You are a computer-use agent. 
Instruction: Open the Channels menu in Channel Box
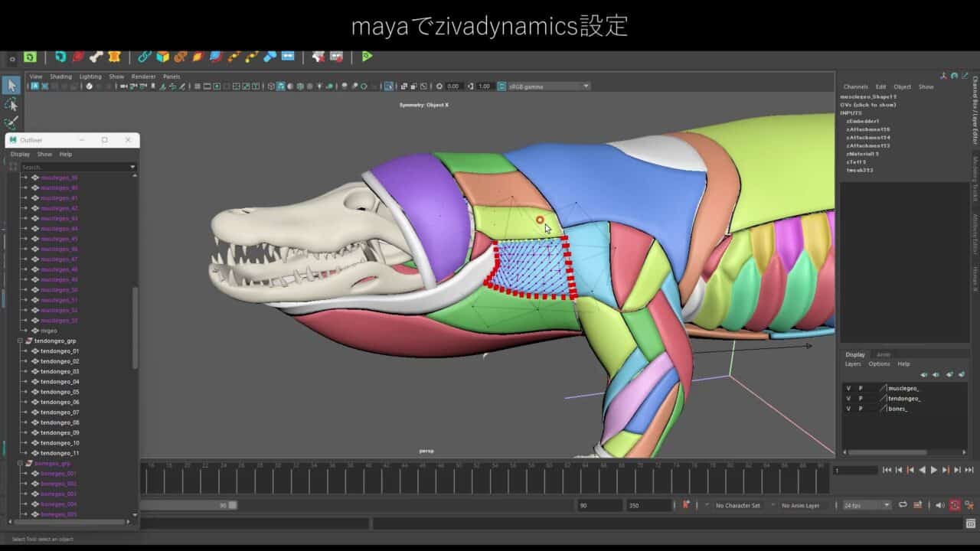(x=856, y=86)
